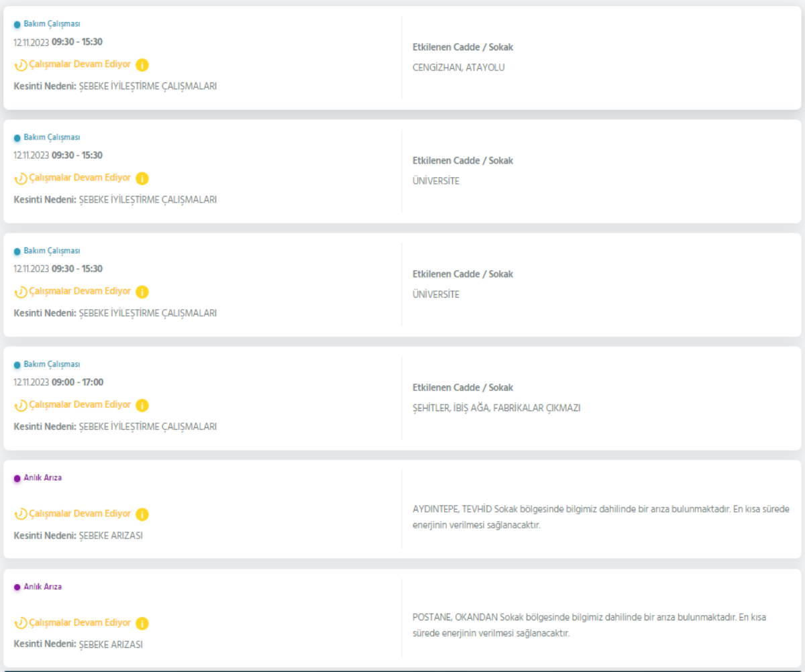
Task: Click blue status dot on ŞEHİTLER maintenance card
Action: (17, 365)
